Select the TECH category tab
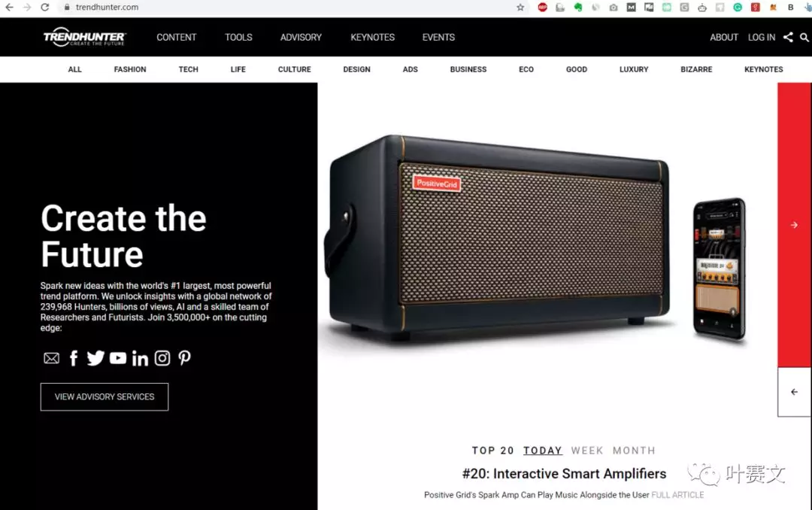The width and height of the screenshot is (812, 510). pyautogui.click(x=189, y=69)
